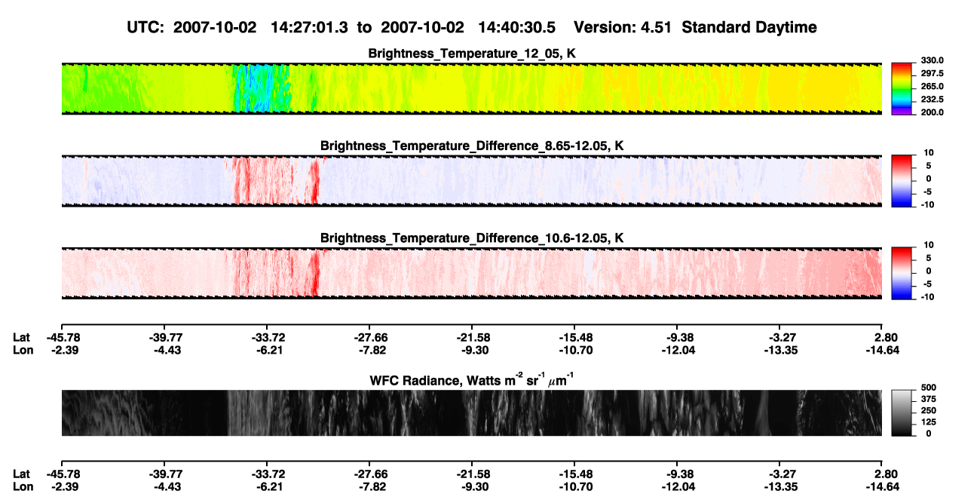Image resolution: width=980 pixels, height=503 pixels.
Task: Click the -15.48 tick on the upper axis
Action: (x=574, y=337)
